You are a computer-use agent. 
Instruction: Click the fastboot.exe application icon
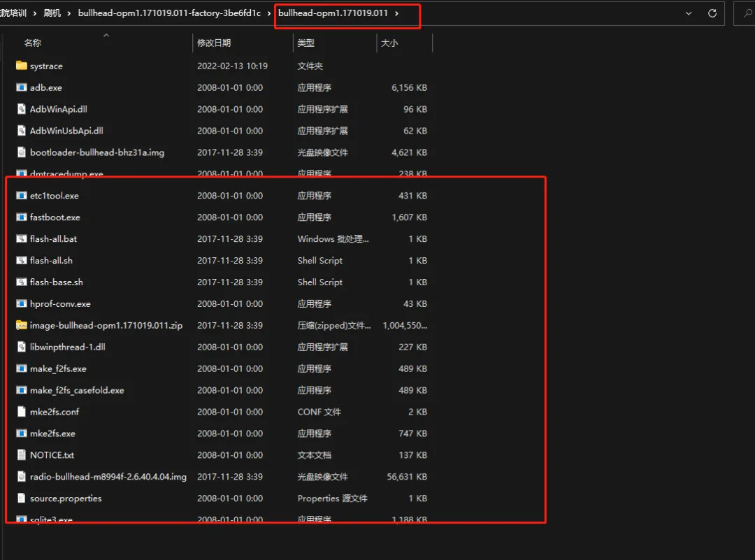click(x=21, y=217)
